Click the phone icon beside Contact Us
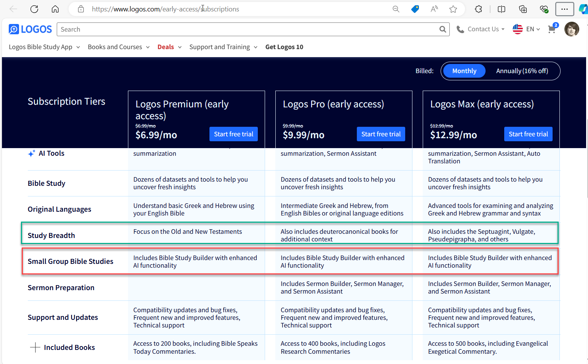588x364 pixels. pos(460,29)
